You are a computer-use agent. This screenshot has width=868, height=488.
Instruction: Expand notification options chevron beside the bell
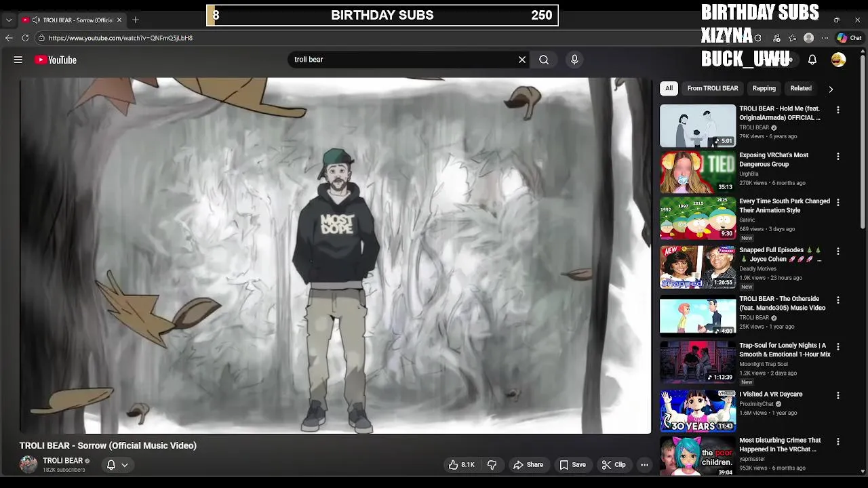pos(125,465)
